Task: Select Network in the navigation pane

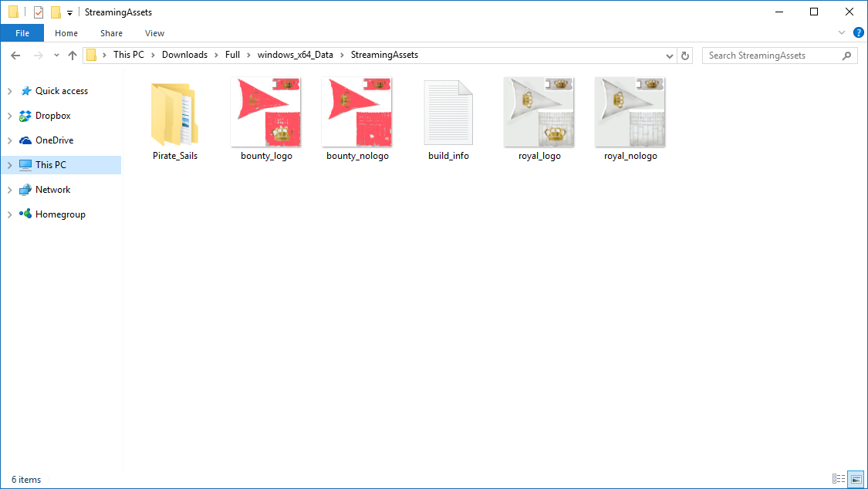Action: click(x=53, y=190)
